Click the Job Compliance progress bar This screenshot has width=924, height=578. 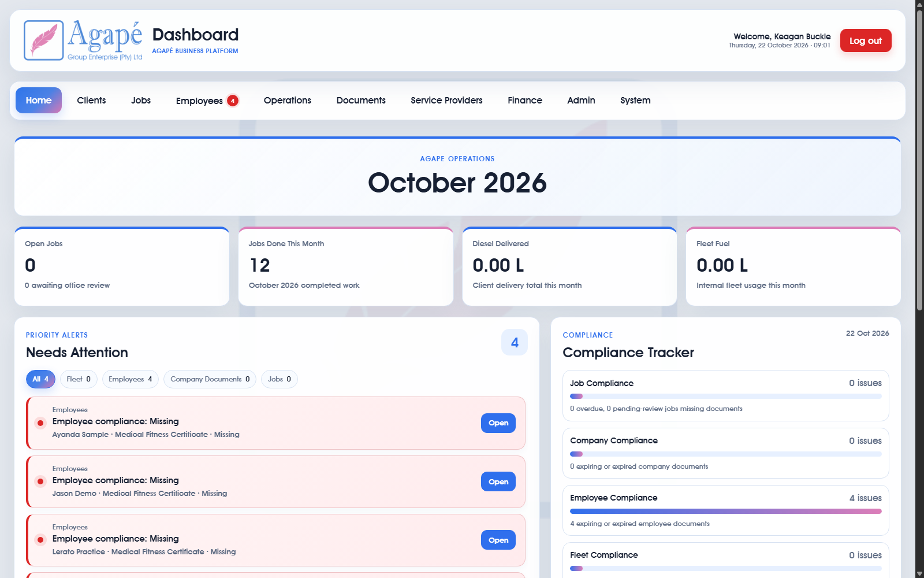(x=726, y=396)
